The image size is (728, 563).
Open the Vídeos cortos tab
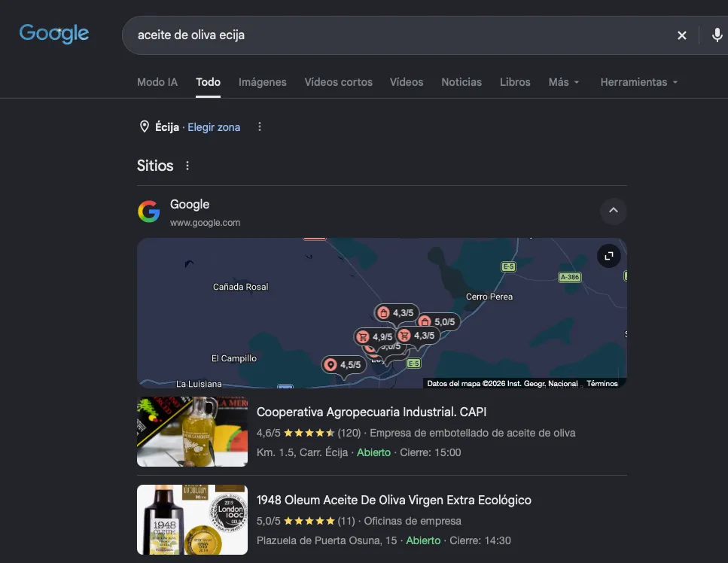[339, 82]
